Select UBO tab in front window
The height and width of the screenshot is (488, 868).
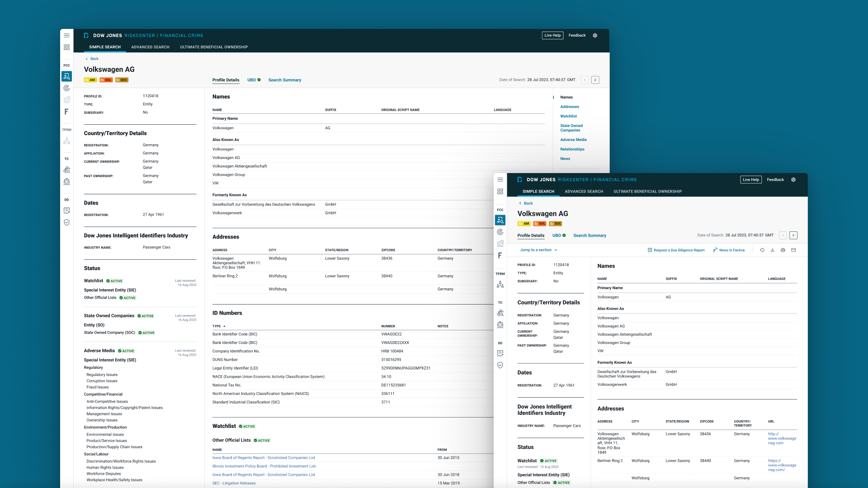coord(559,235)
